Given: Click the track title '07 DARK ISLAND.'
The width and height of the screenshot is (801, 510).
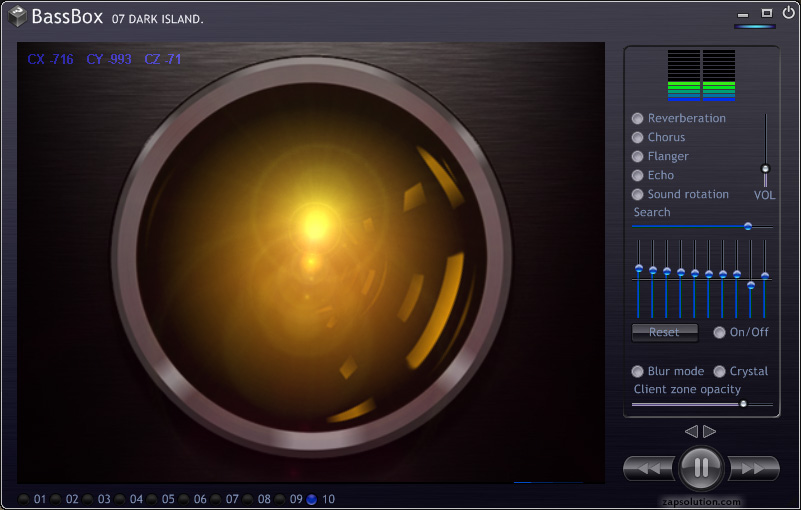Looking at the screenshot, I should click(157, 19).
